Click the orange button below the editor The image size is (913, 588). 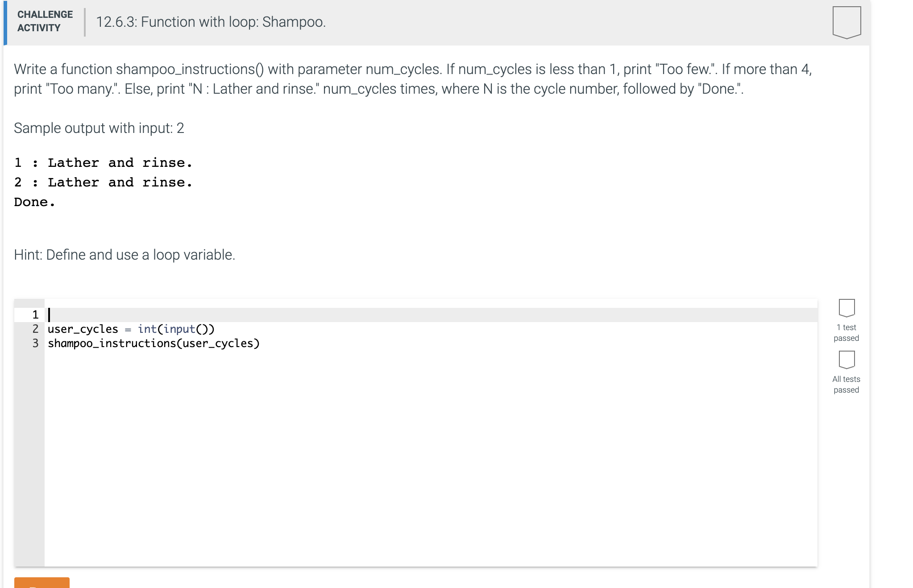pyautogui.click(x=42, y=582)
